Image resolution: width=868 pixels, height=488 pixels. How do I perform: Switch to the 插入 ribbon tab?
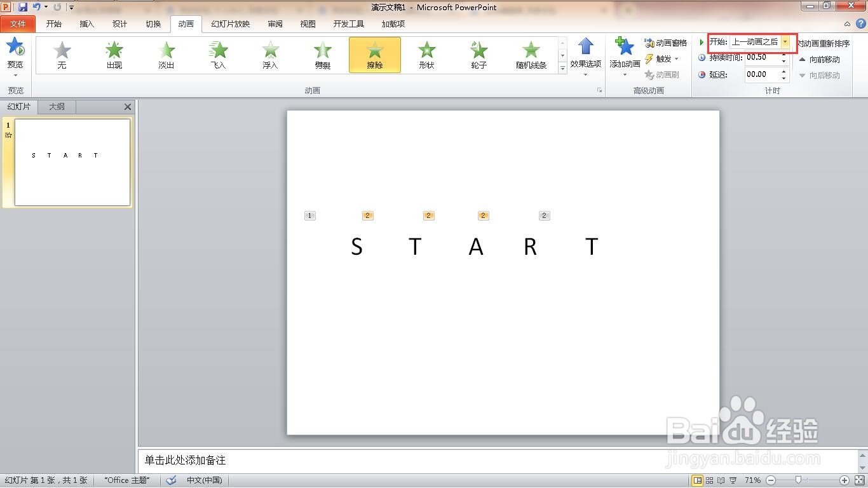87,24
